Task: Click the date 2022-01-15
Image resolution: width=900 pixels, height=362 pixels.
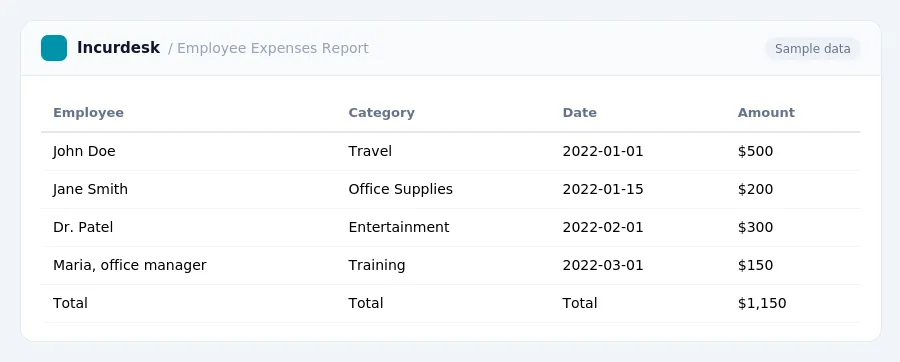Action: [603, 189]
